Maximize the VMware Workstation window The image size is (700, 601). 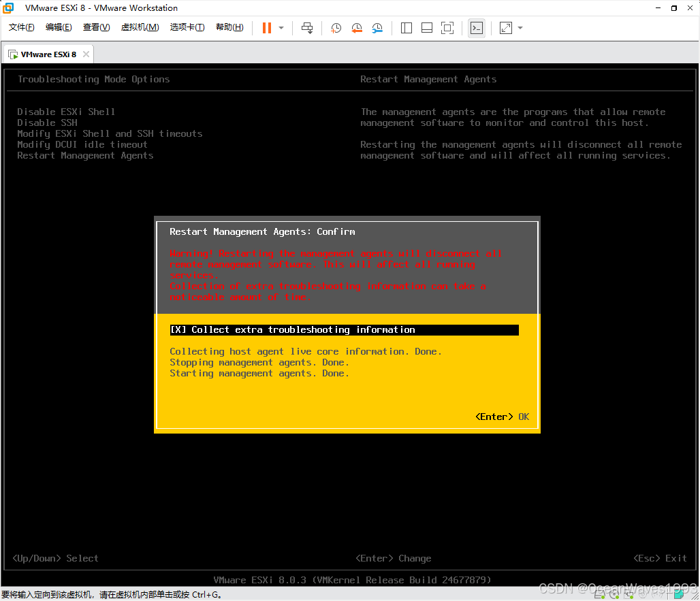click(674, 7)
